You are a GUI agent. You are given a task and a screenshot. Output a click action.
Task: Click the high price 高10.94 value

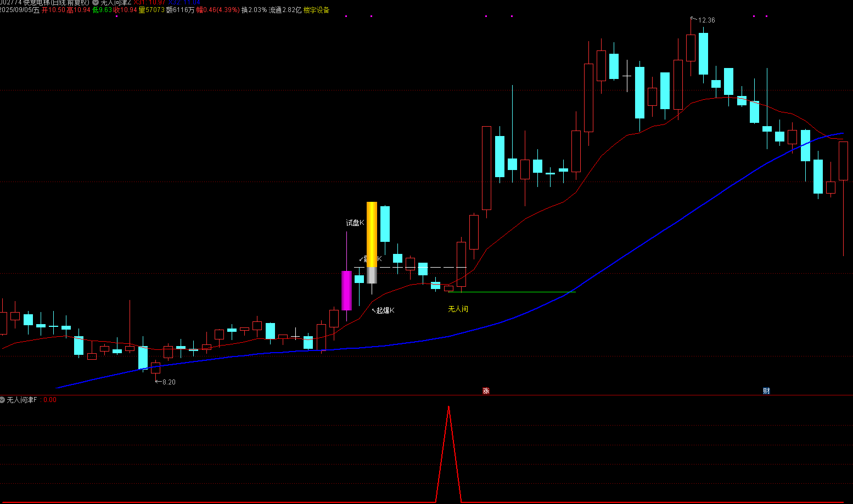(78, 10)
